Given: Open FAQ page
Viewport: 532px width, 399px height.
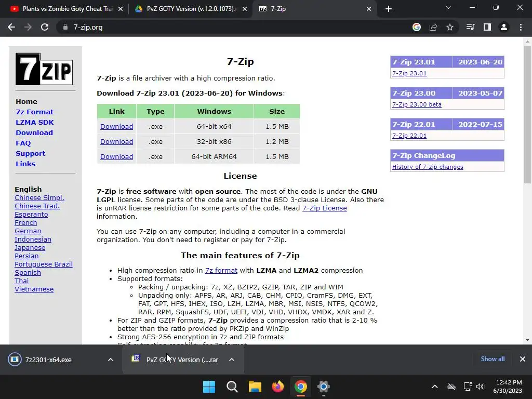Looking at the screenshot, I should pos(23,143).
